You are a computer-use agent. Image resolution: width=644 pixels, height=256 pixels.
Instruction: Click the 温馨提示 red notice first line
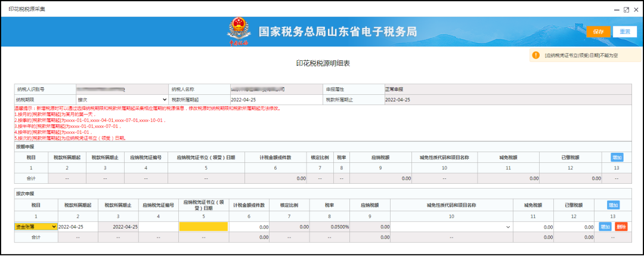click(147, 109)
